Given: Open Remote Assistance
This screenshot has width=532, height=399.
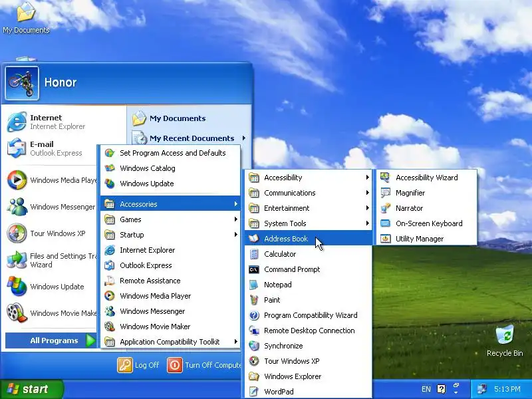Looking at the screenshot, I should (170, 281).
